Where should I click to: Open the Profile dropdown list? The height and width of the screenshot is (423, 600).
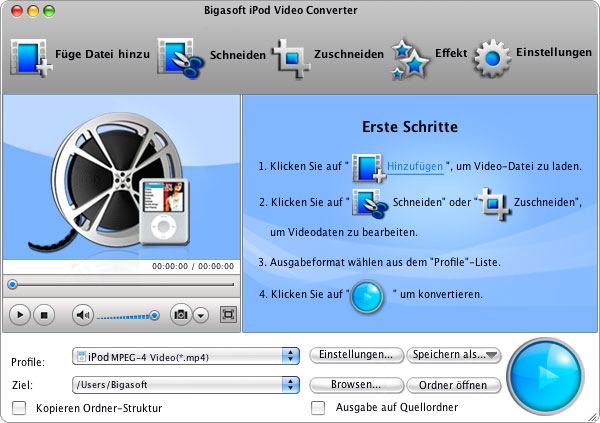click(186, 356)
